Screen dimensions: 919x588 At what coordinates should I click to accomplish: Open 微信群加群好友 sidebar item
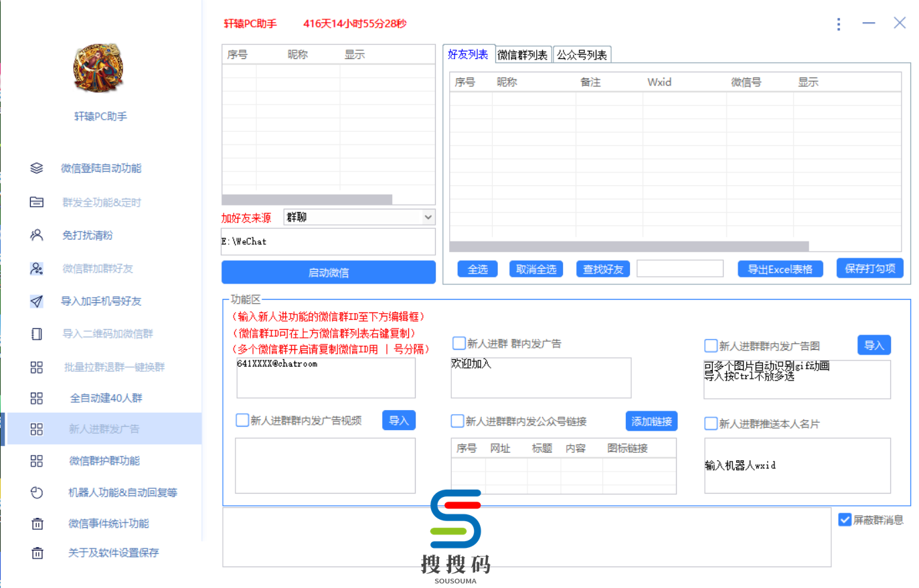tap(98, 268)
